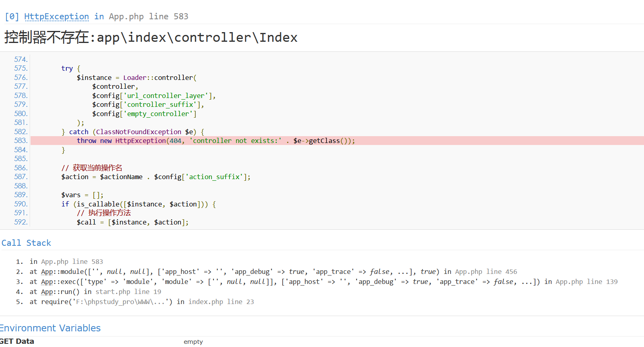This screenshot has height=347, width=644.
Task: Click the App.php line 139 reference
Action: coord(586,282)
